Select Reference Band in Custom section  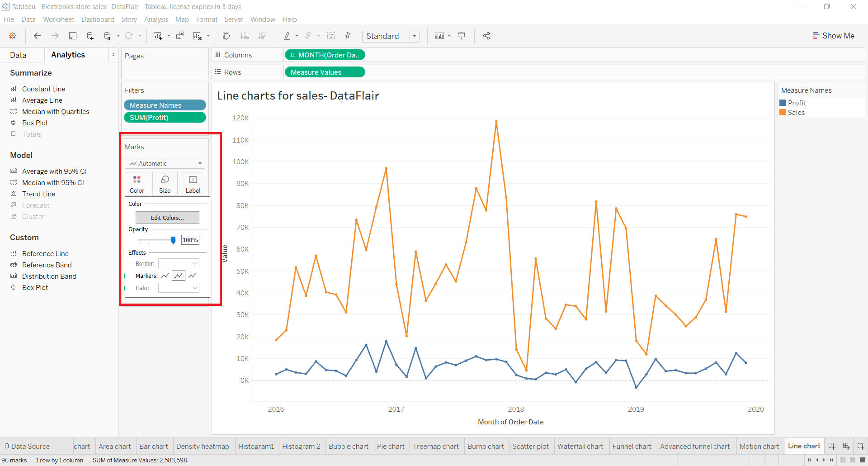(x=47, y=265)
